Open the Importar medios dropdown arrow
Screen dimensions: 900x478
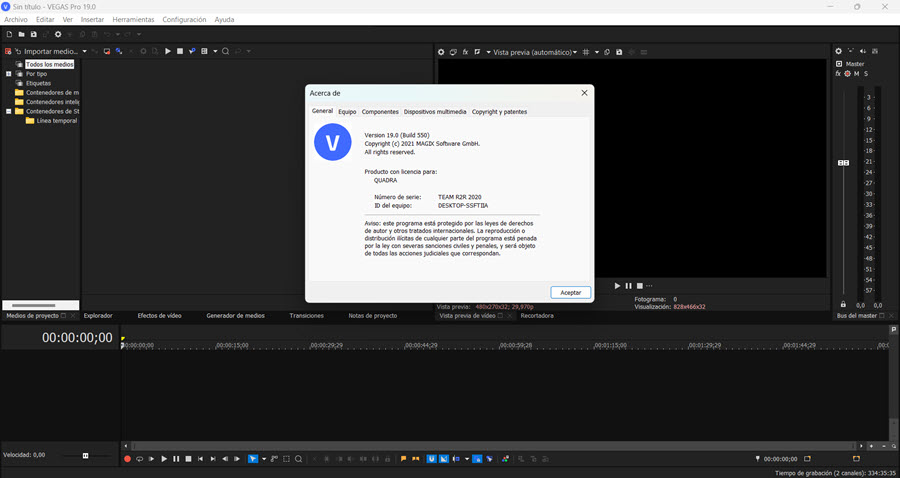tap(84, 51)
